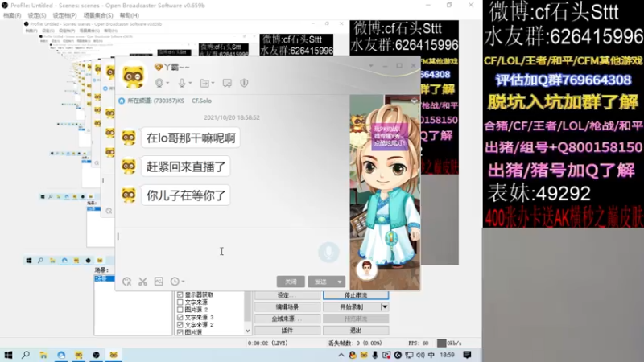This screenshot has height=362, width=644.
Task: Expand the file transfer dropdown arrow
Action: click(213, 84)
